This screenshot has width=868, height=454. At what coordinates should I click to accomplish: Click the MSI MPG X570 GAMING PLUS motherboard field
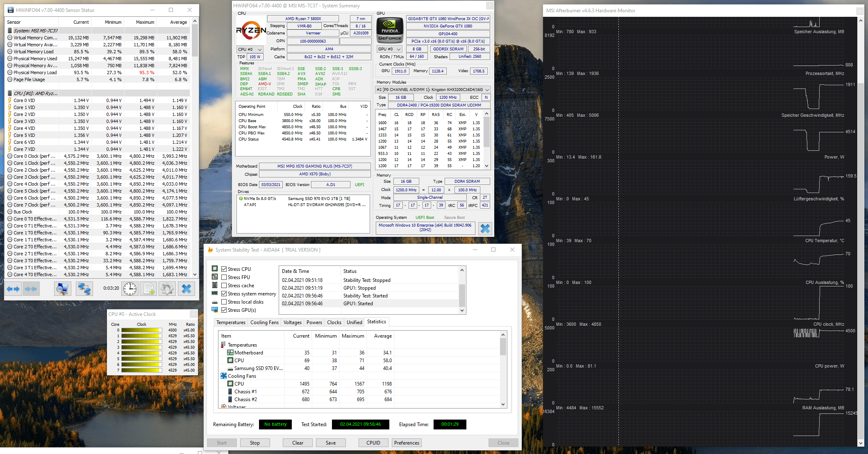(315, 166)
